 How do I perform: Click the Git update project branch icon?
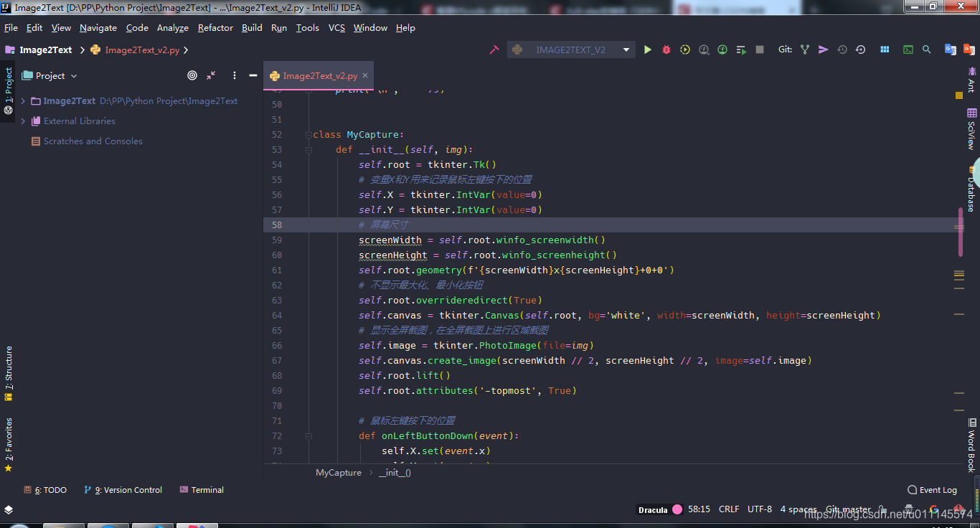pos(805,49)
